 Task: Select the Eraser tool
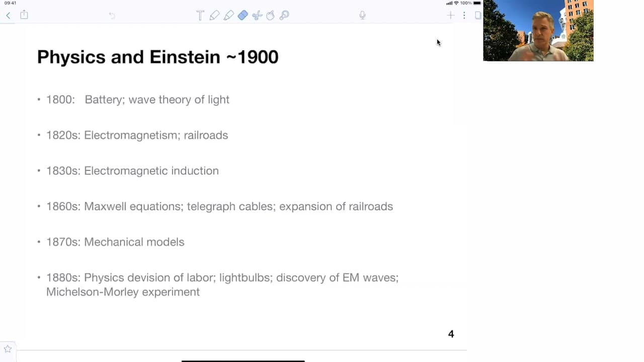click(x=243, y=16)
